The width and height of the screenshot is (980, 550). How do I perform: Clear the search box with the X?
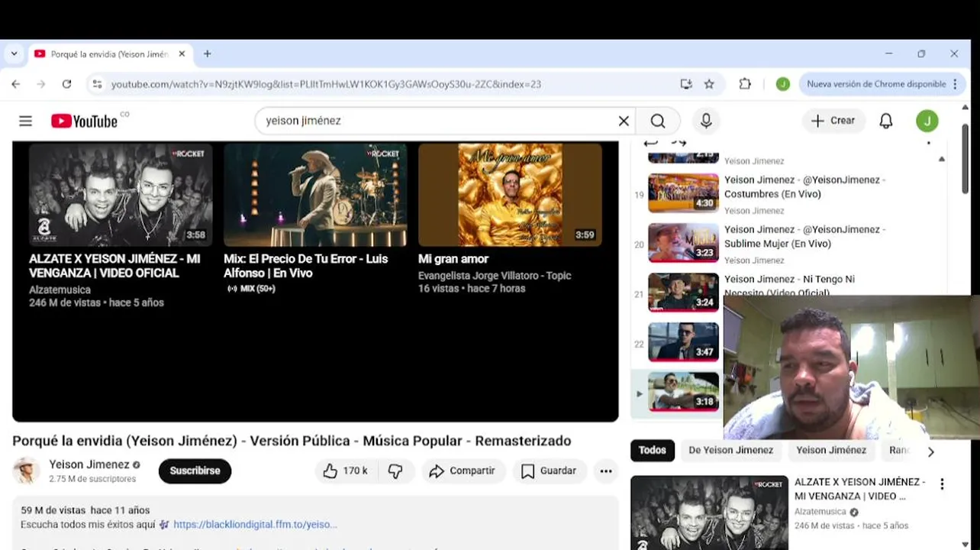(624, 121)
